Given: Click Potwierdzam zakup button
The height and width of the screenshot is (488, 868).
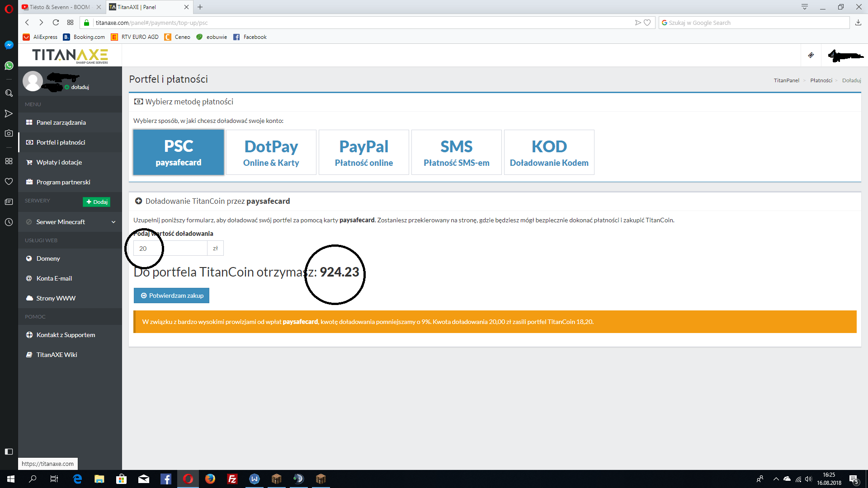Looking at the screenshot, I should coord(171,296).
